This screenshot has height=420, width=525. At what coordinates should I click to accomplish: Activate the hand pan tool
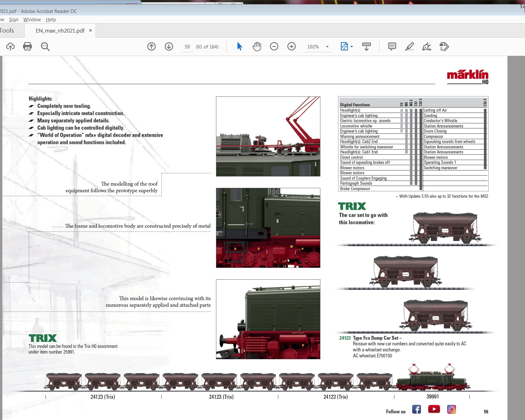coord(257,46)
